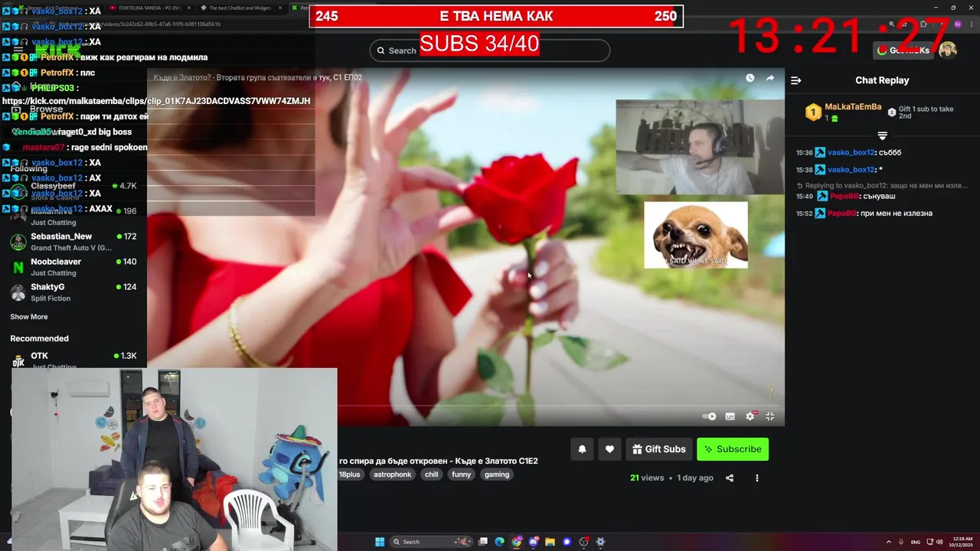The height and width of the screenshot is (551, 980).
Task: Focus the Kick search field
Action: pyautogui.click(x=490, y=51)
